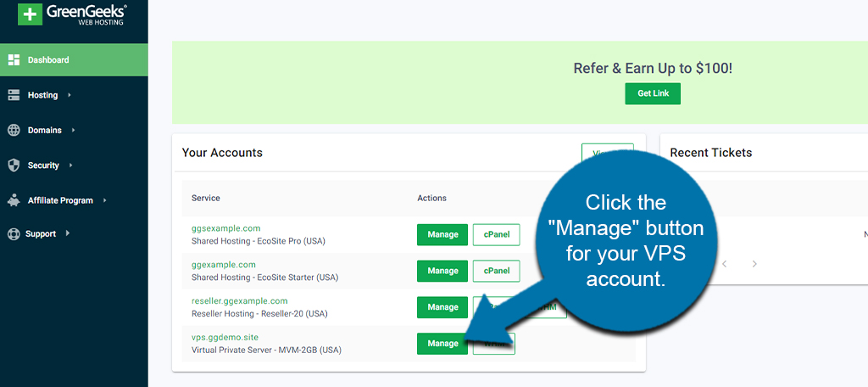
Task: Open the ggexample.com link
Action: (x=224, y=265)
